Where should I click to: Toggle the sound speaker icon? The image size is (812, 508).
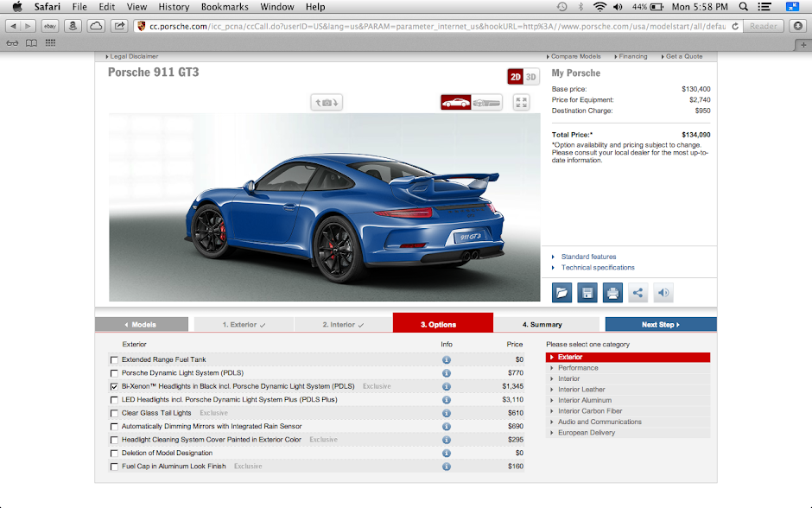point(663,292)
